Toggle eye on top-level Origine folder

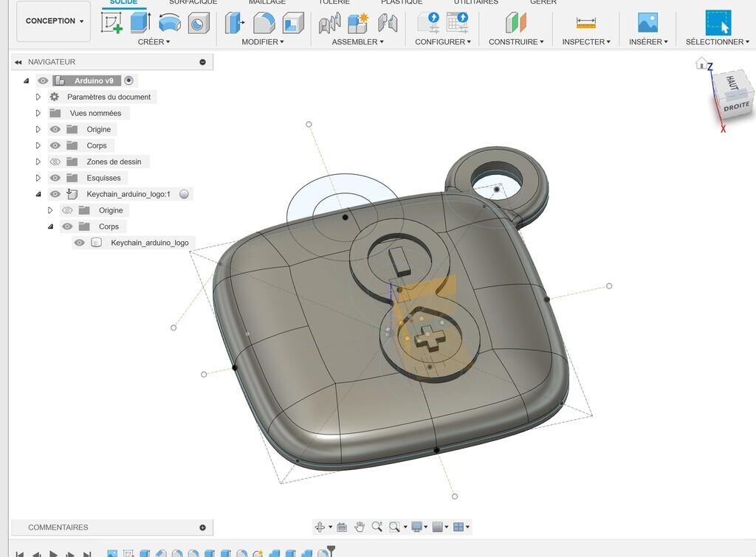tap(55, 129)
